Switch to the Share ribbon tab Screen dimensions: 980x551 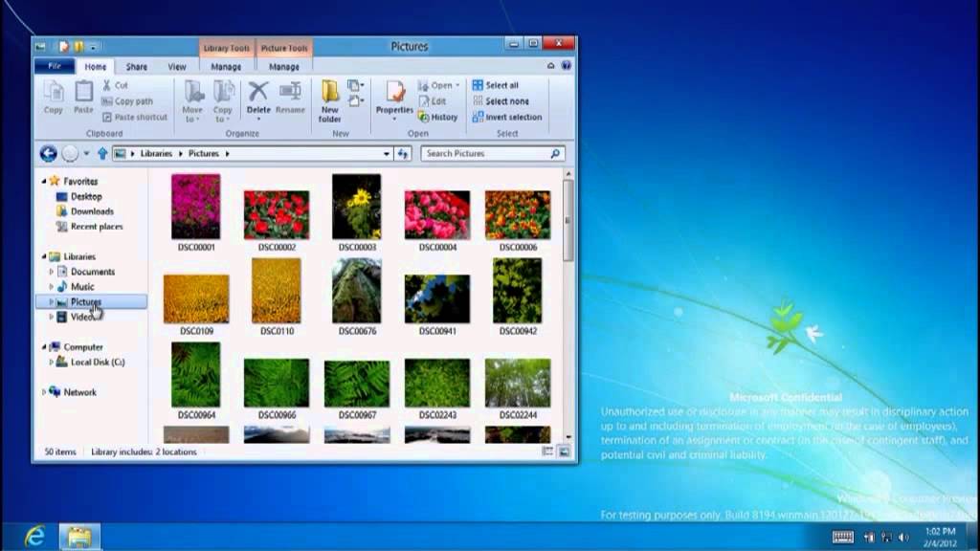[x=136, y=66]
